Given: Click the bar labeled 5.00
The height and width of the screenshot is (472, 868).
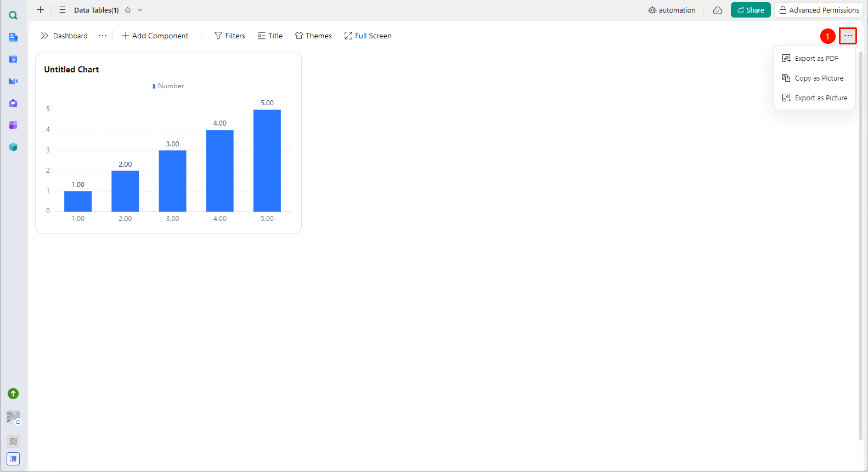Looking at the screenshot, I should click(267, 161).
